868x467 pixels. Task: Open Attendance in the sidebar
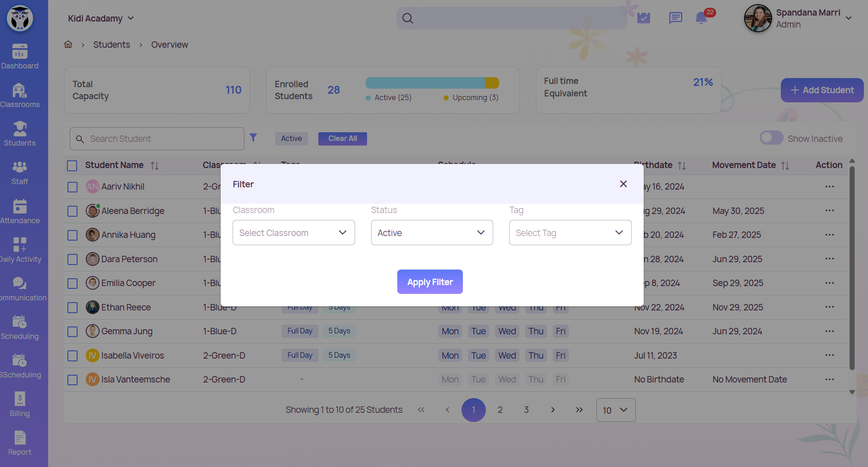[x=20, y=212]
